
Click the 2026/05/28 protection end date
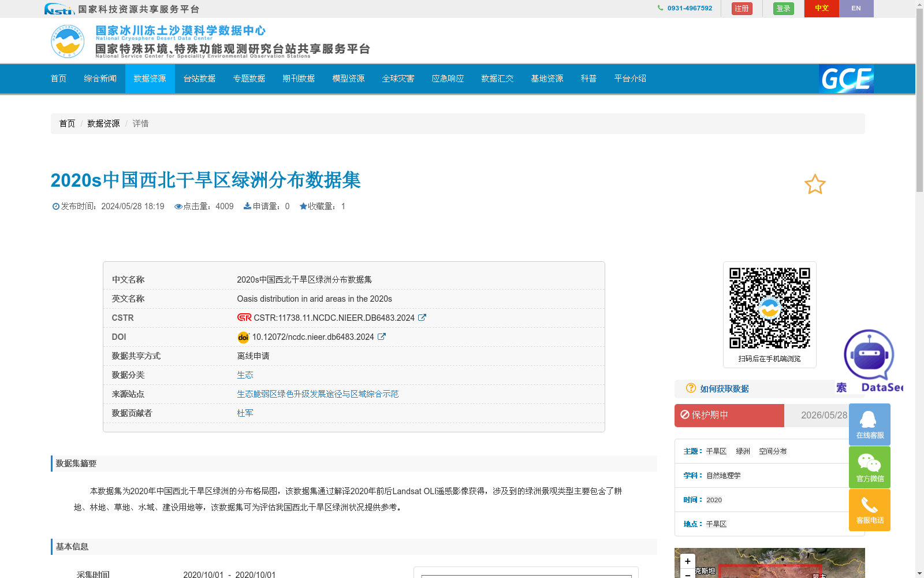(824, 415)
